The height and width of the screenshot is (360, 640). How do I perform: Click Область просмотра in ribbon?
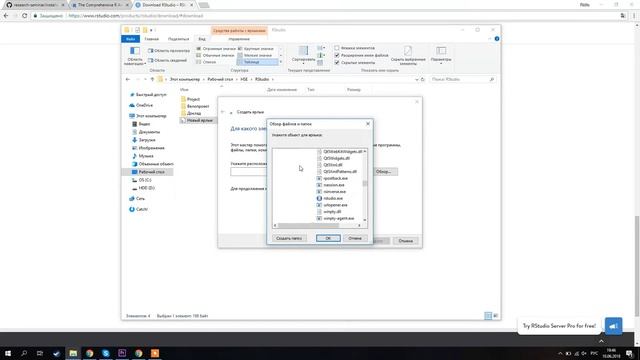[x=169, y=51]
